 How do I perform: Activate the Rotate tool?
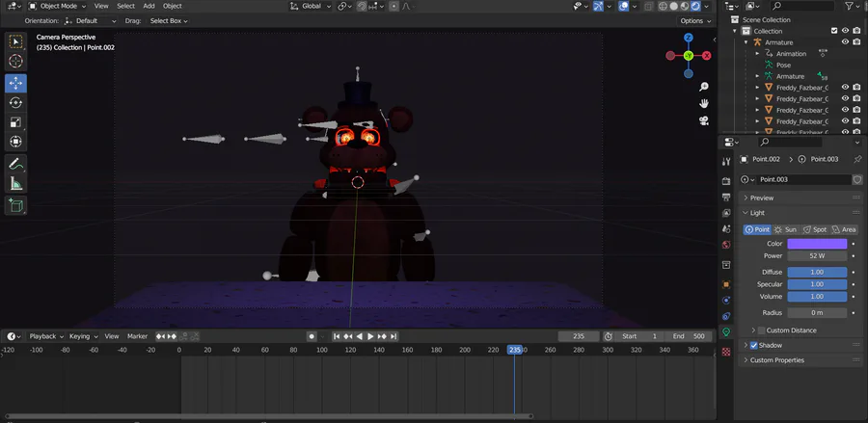point(15,103)
